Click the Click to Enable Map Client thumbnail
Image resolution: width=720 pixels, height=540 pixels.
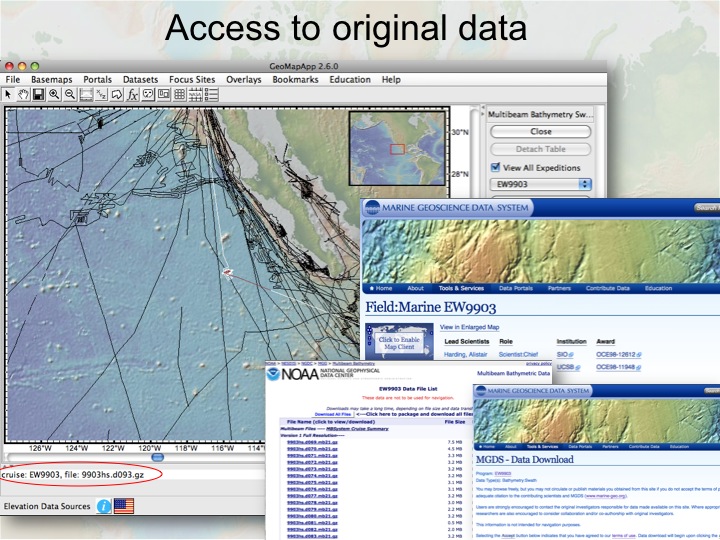click(x=399, y=342)
